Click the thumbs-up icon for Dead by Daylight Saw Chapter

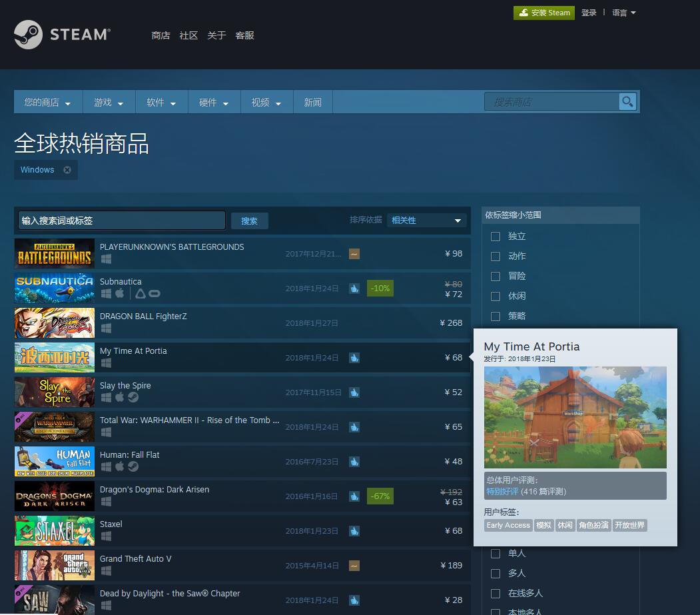(354, 600)
